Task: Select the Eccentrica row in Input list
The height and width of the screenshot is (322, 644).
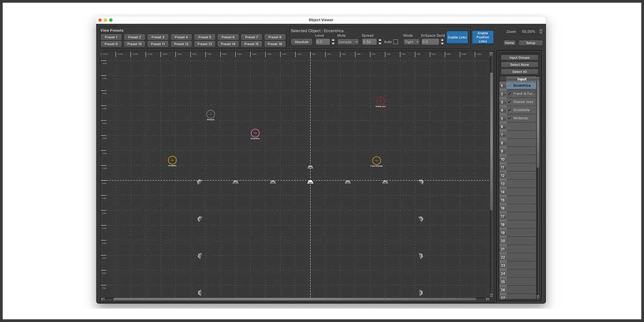Action: (x=521, y=85)
